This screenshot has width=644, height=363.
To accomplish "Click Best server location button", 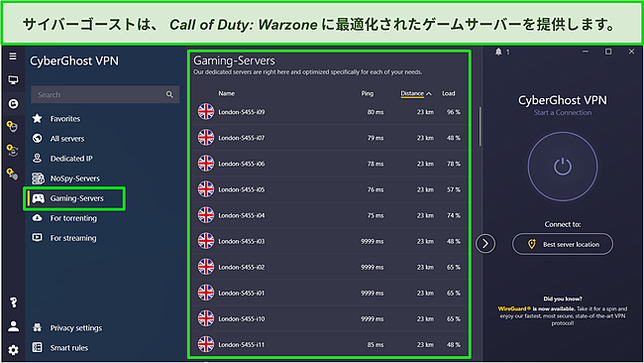I will coord(563,244).
